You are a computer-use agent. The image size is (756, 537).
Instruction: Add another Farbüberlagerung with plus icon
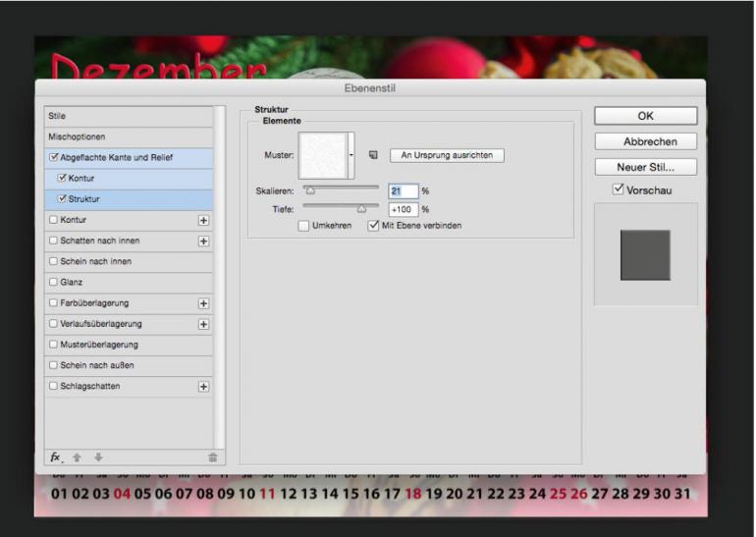(x=203, y=303)
